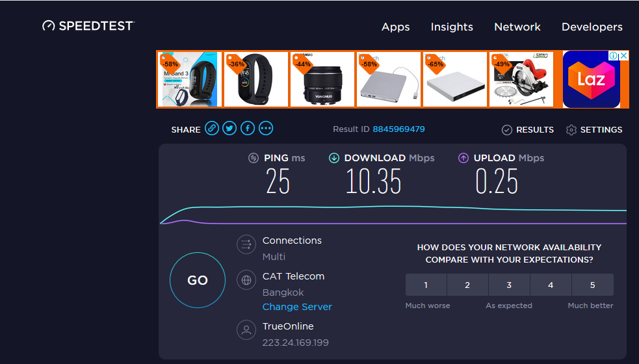The height and width of the screenshot is (364, 639).
Task: Click the Much worse label
Action: point(428,305)
